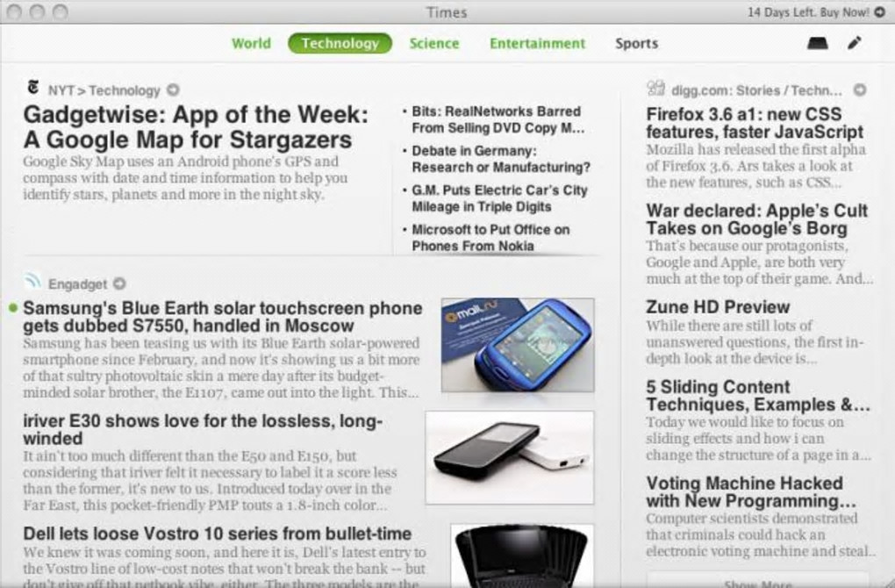
Task: Open the iriver E30 product image
Action: click(x=510, y=458)
